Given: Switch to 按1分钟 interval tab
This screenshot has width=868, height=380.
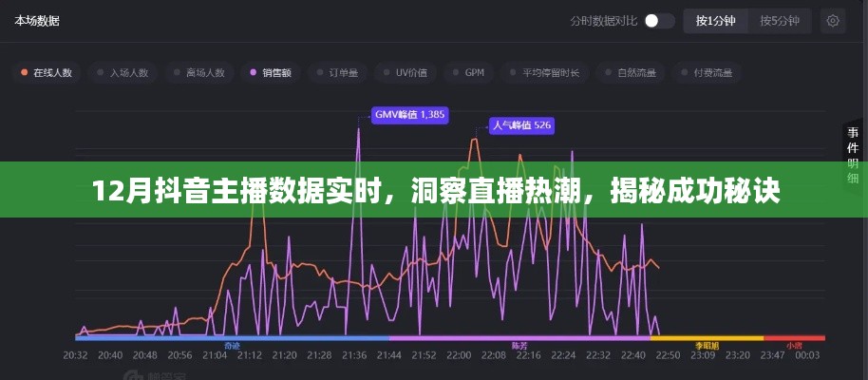Looking at the screenshot, I should [x=716, y=21].
